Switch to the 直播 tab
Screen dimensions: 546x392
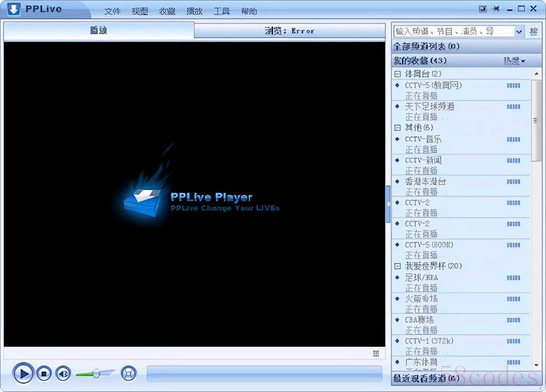pos(99,30)
